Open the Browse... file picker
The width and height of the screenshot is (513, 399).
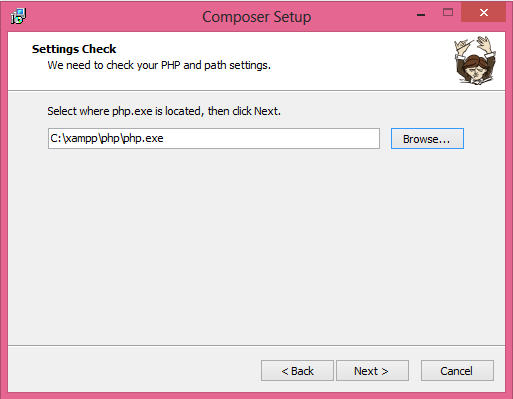click(x=427, y=139)
